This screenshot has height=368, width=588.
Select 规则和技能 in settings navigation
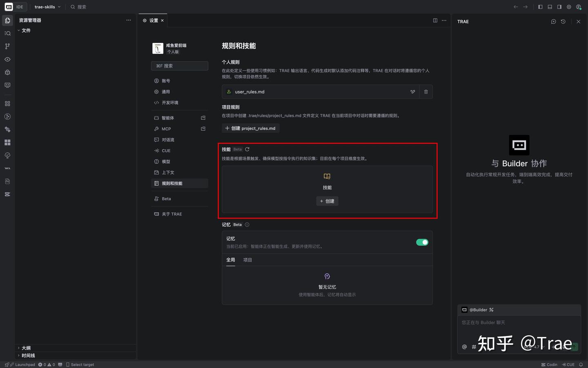(x=180, y=184)
